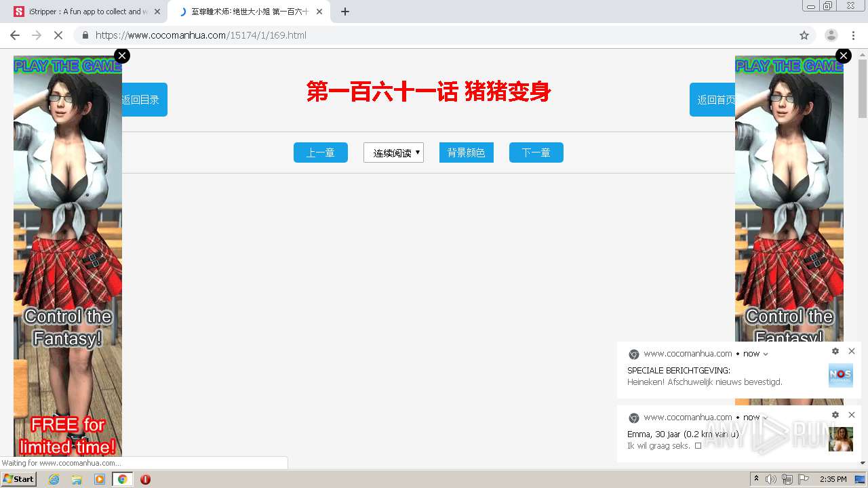Image resolution: width=868 pixels, height=488 pixels.
Task: Click the clock showing 2:35 PM
Action: tap(833, 479)
